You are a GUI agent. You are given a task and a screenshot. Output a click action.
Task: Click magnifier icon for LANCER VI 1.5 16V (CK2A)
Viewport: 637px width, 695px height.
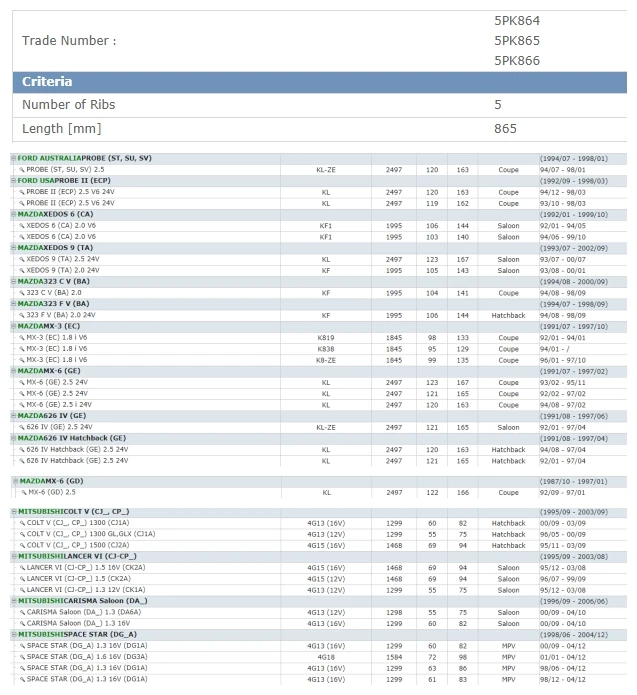click(22, 568)
